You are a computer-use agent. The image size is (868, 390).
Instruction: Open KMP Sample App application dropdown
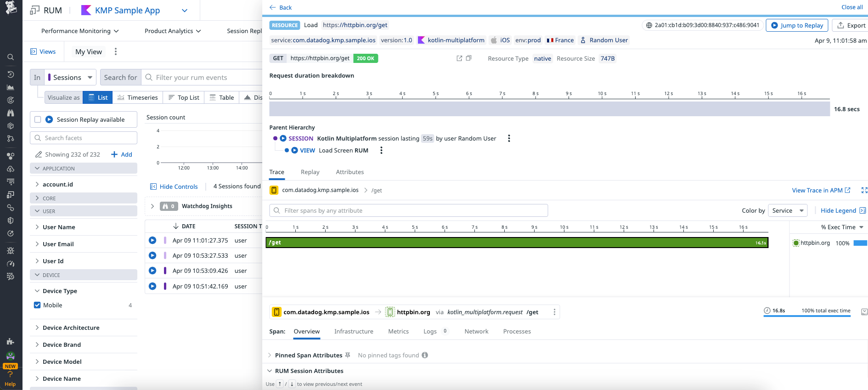pos(184,11)
